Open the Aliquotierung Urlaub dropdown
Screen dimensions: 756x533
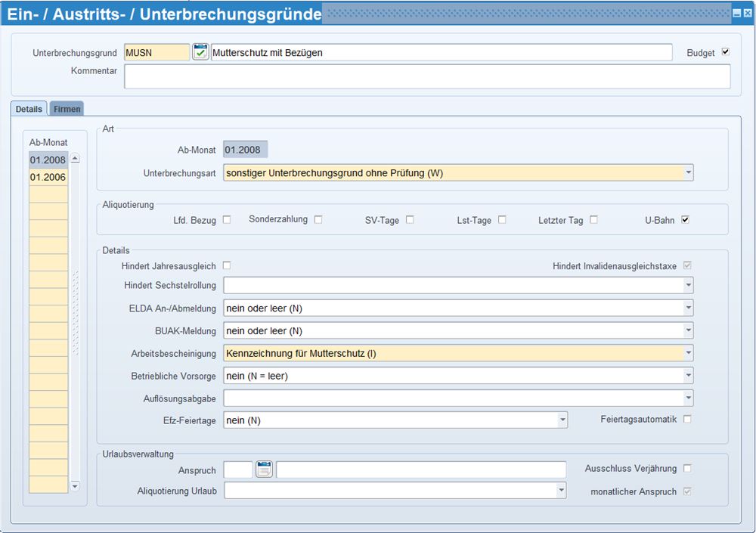561,491
